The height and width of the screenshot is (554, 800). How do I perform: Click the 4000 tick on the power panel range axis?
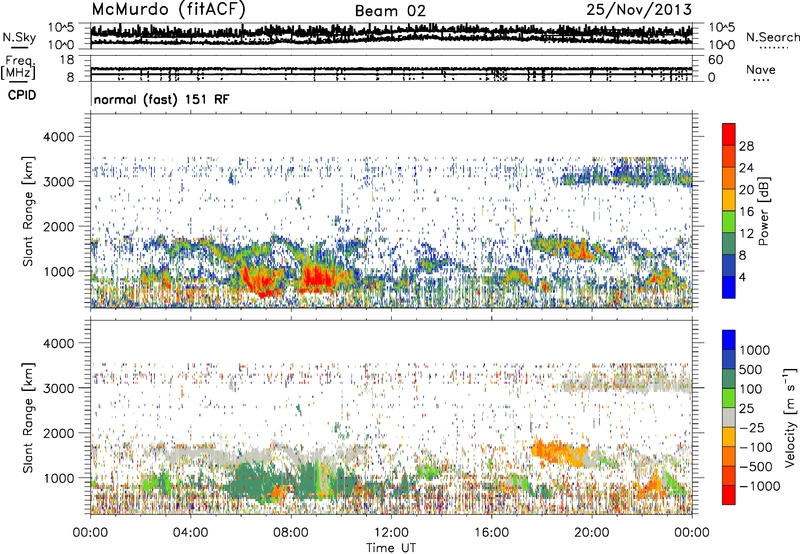[59, 137]
